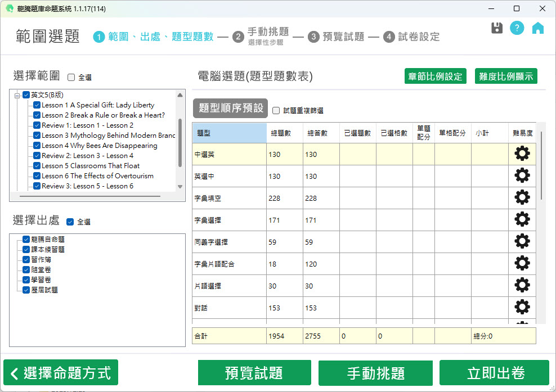Click scope tree scroll down arrow
The height and width of the screenshot is (392, 556).
(x=180, y=187)
